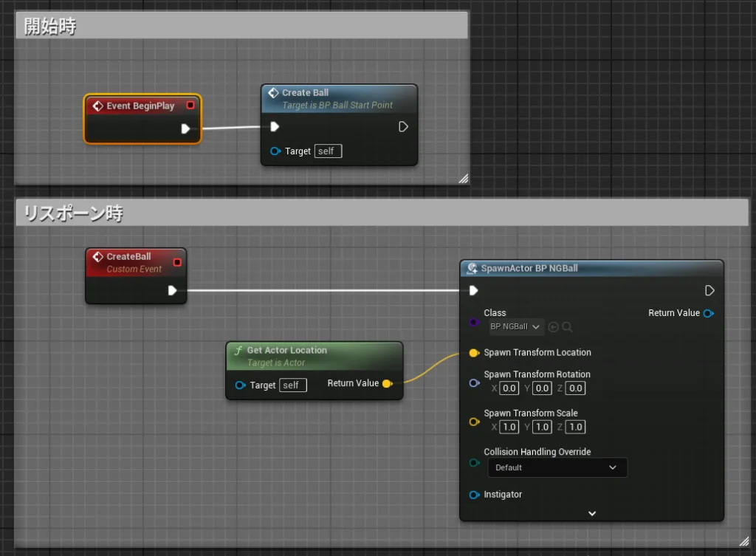Click the リスポーン時 comment box header

pyautogui.click(x=382, y=213)
